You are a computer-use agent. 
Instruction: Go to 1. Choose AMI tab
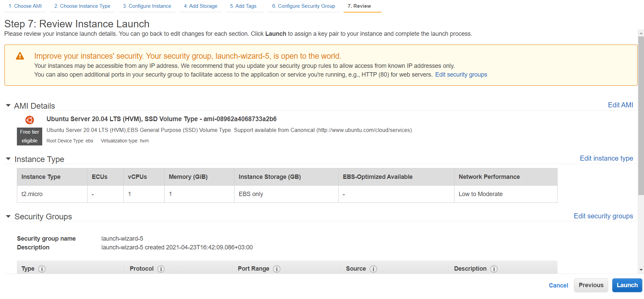coord(25,6)
